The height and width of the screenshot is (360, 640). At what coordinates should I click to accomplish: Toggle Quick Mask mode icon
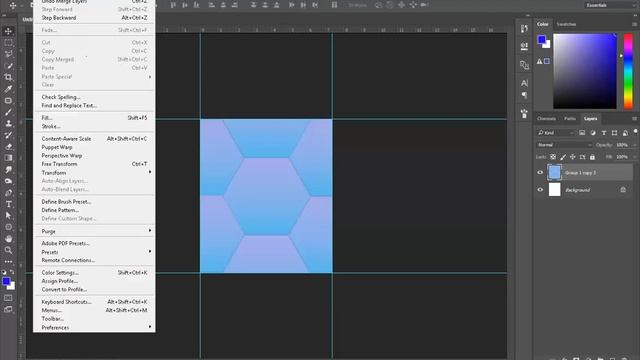click(8, 298)
